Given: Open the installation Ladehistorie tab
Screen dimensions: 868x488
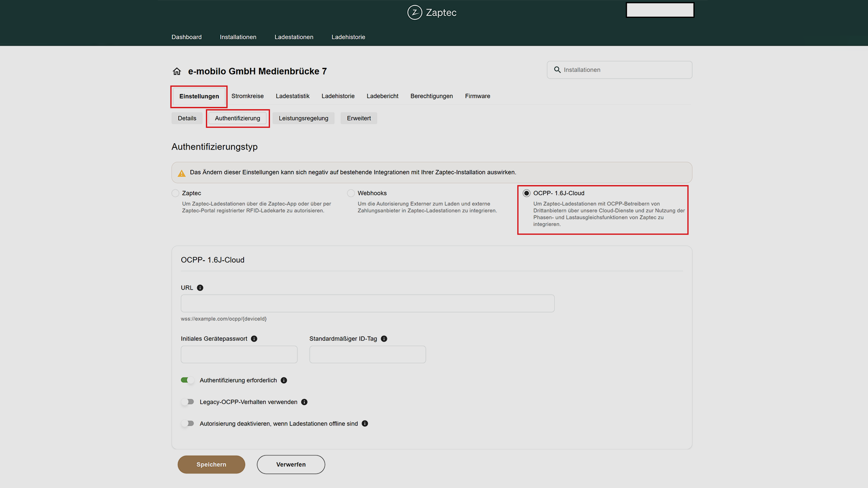Looking at the screenshot, I should [x=338, y=96].
